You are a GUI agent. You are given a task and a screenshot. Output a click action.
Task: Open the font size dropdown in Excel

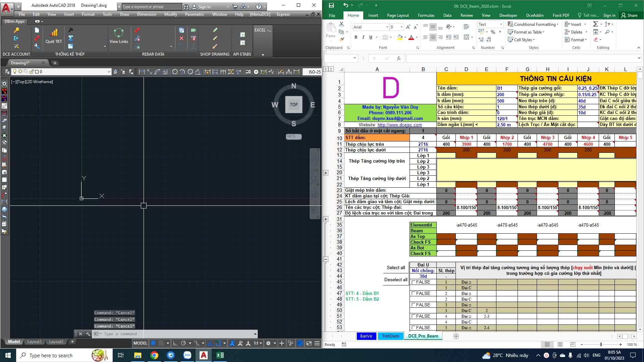401,27
